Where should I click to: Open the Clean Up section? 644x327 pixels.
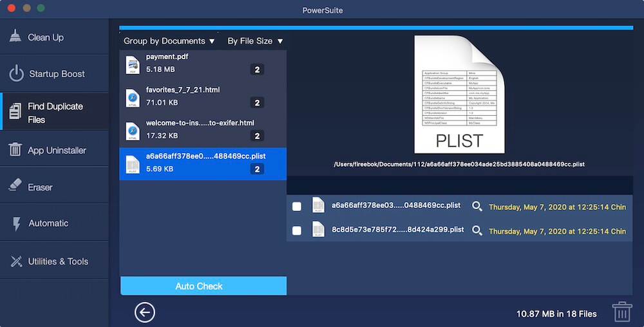point(54,37)
